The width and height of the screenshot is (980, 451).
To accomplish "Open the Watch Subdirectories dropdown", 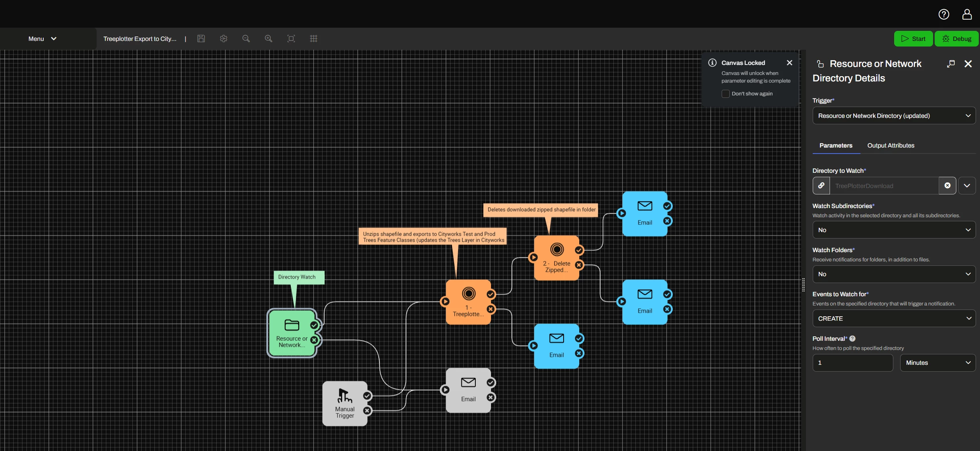I will 894,230.
